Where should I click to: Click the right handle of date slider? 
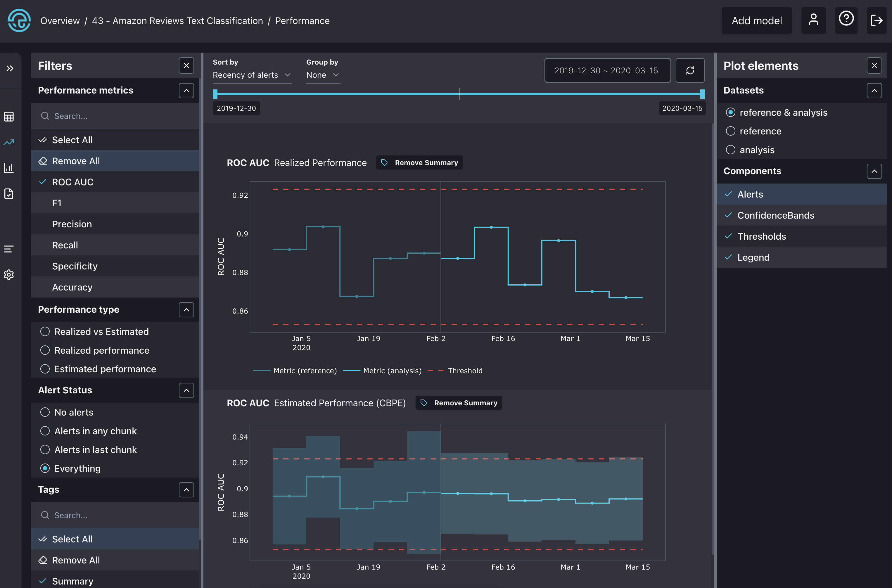702,94
